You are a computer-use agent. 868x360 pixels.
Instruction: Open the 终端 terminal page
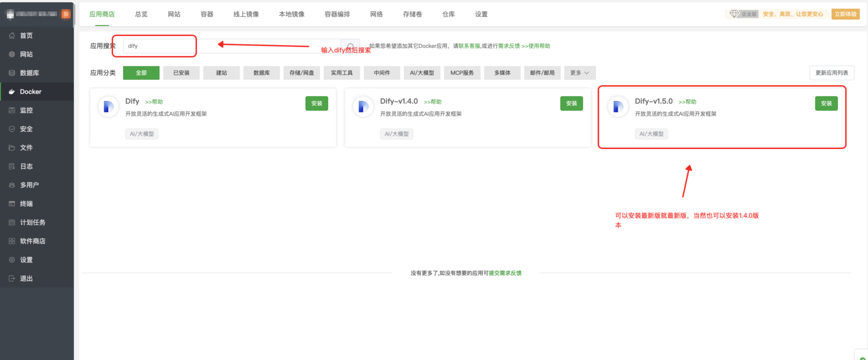pos(26,204)
